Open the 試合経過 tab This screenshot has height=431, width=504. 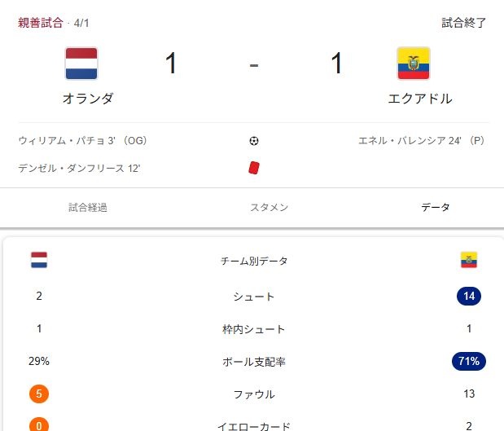[x=88, y=208]
